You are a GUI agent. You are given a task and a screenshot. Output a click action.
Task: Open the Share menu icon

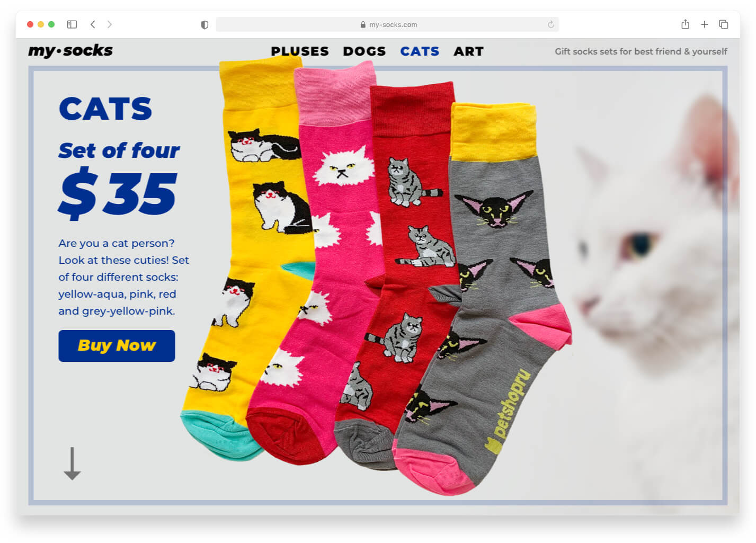point(685,24)
